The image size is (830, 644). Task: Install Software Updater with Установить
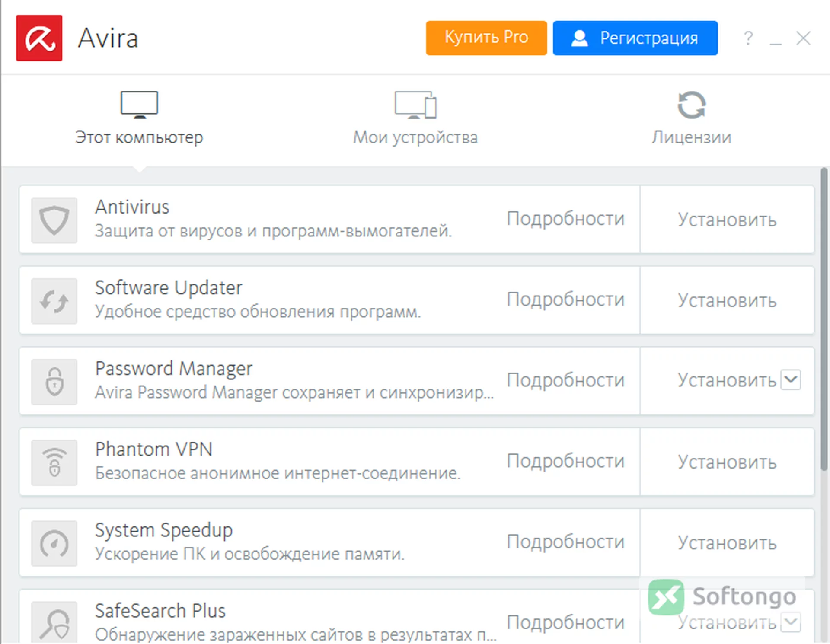point(727,300)
